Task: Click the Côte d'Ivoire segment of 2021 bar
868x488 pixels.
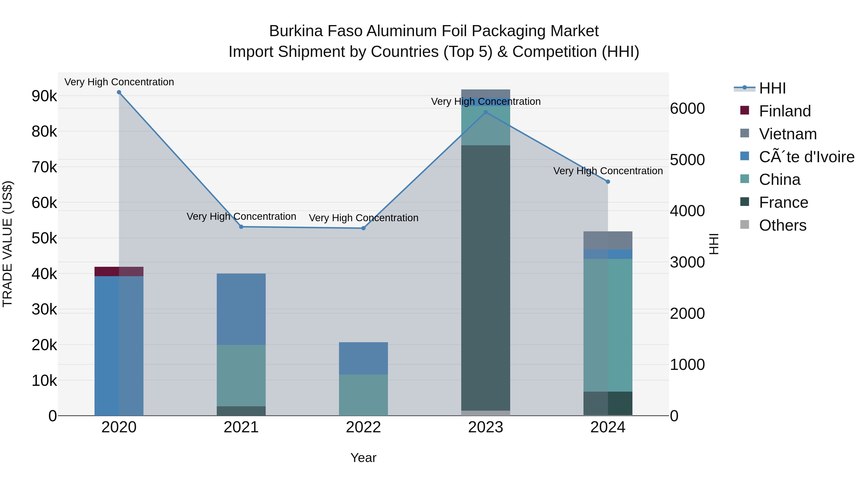Action: coord(241,309)
